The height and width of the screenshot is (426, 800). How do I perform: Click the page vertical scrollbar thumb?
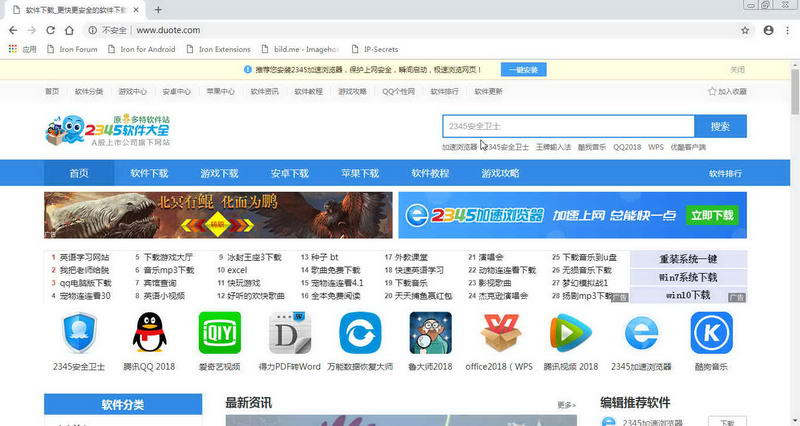795,92
